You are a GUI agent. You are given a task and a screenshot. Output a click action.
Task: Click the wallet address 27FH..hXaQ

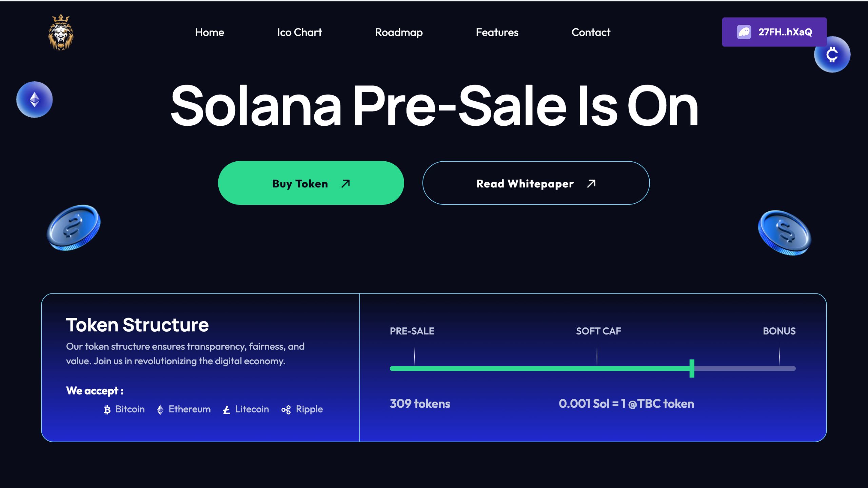[785, 32]
